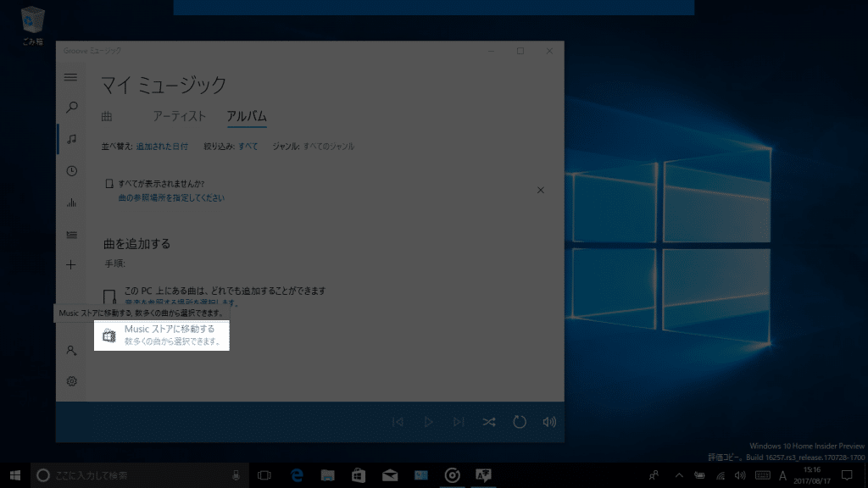Expand hidden system tray icons chevron
Screen dimensions: 868x488
679,475
